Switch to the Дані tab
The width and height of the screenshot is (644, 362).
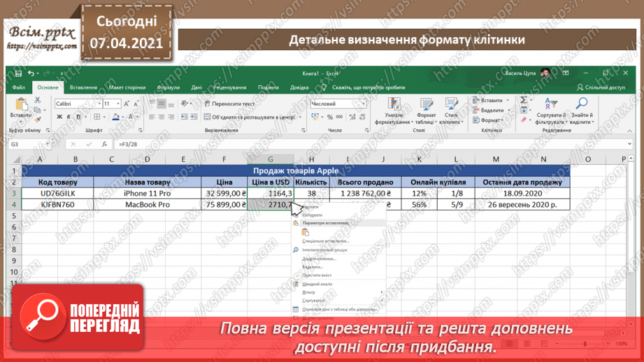coord(196,87)
